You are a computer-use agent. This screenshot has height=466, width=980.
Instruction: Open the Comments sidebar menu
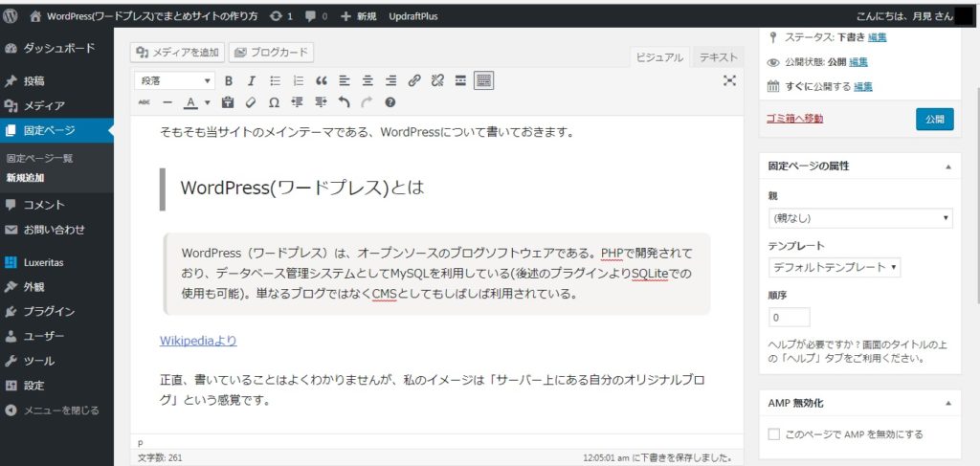[56, 205]
